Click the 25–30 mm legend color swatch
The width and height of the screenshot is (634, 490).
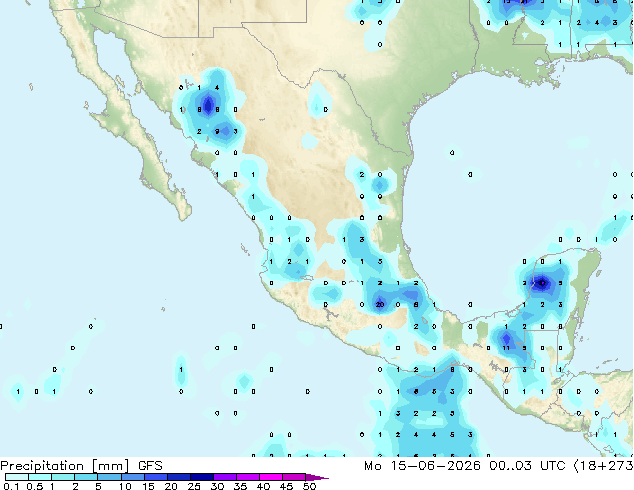click(x=201, y=477)
